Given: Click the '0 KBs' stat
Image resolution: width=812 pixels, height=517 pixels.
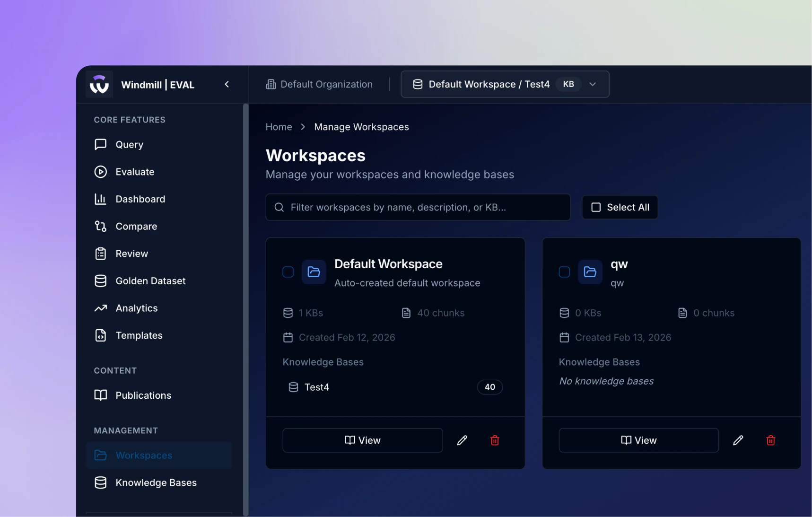Looking at the screenshot, I should (x=580, y=313).
